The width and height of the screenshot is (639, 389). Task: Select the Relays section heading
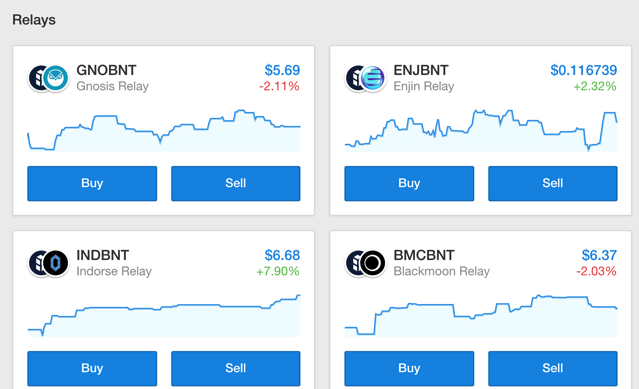(34, 20)
